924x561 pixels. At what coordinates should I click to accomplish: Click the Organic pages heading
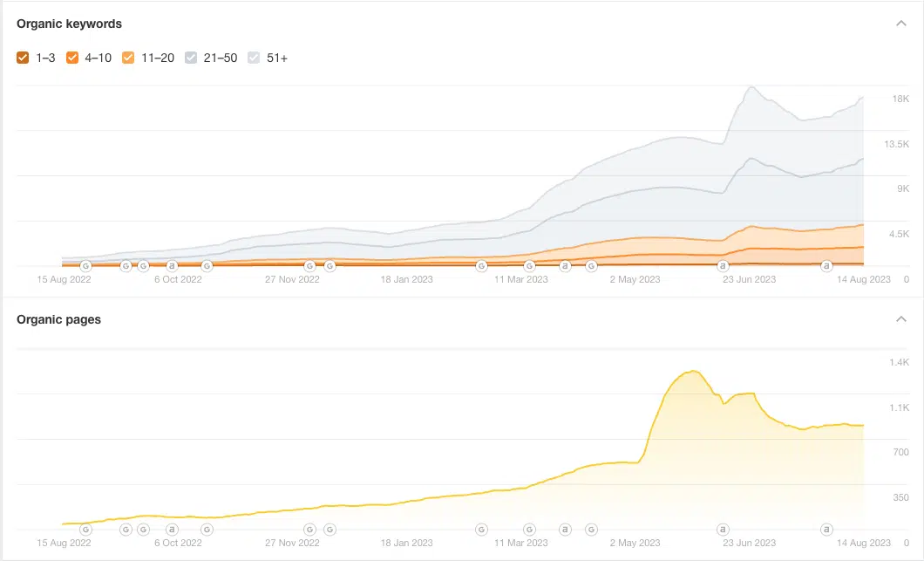click(x=59, y=319)
